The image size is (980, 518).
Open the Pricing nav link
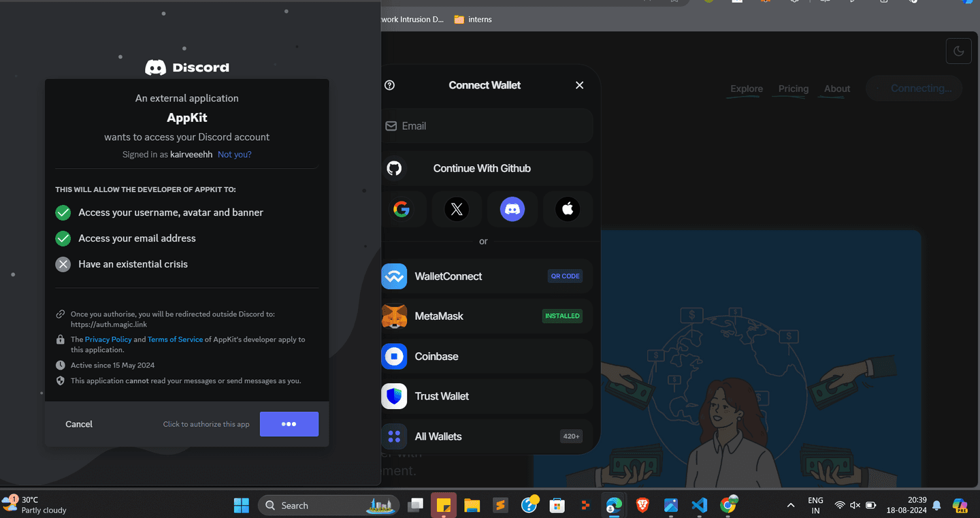[x=794, y=88]
